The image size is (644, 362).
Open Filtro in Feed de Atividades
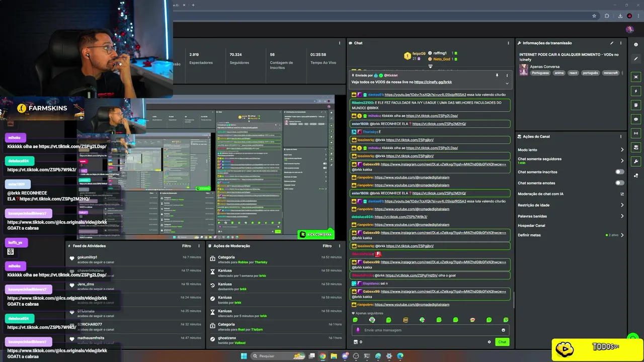pos(187,246)
